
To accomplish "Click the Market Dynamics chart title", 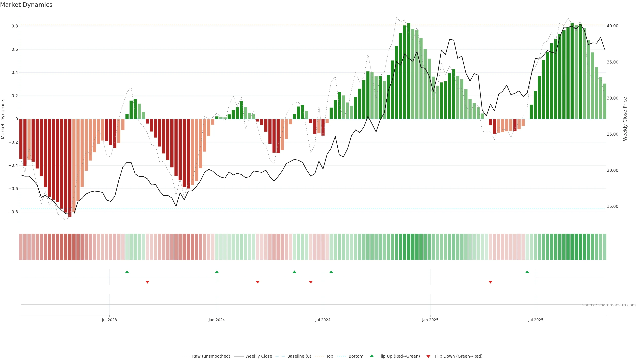I will [26, 5].
